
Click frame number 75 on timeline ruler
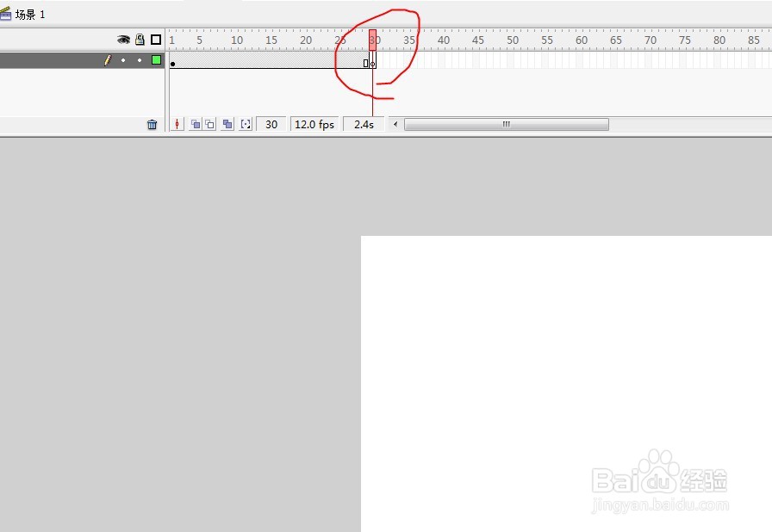(x=685, y=40)
